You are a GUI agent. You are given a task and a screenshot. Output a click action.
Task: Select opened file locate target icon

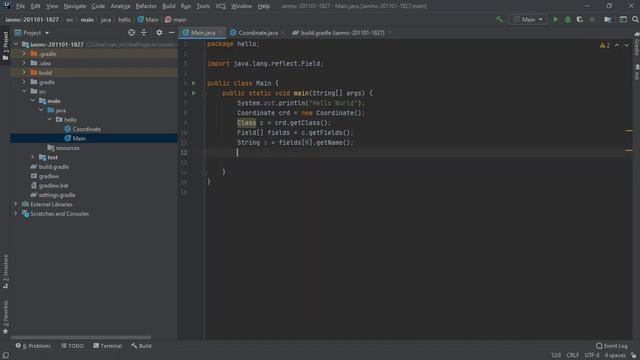[131, 33]
